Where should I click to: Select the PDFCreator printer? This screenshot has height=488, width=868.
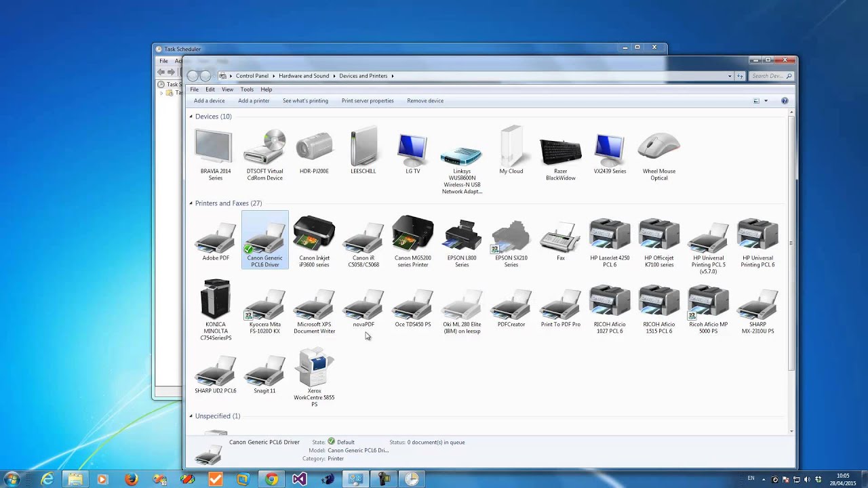(x=511, y=304)
